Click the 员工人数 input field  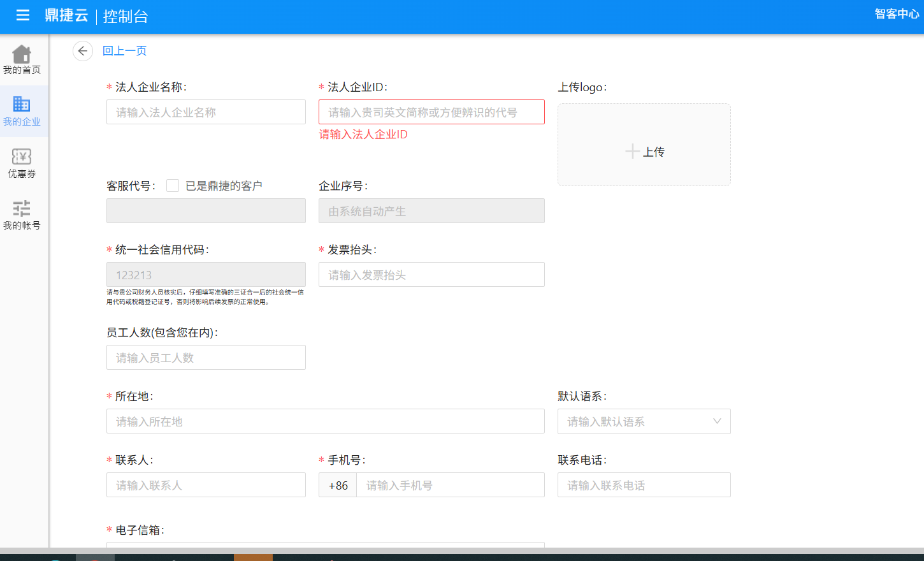point(206,358)
